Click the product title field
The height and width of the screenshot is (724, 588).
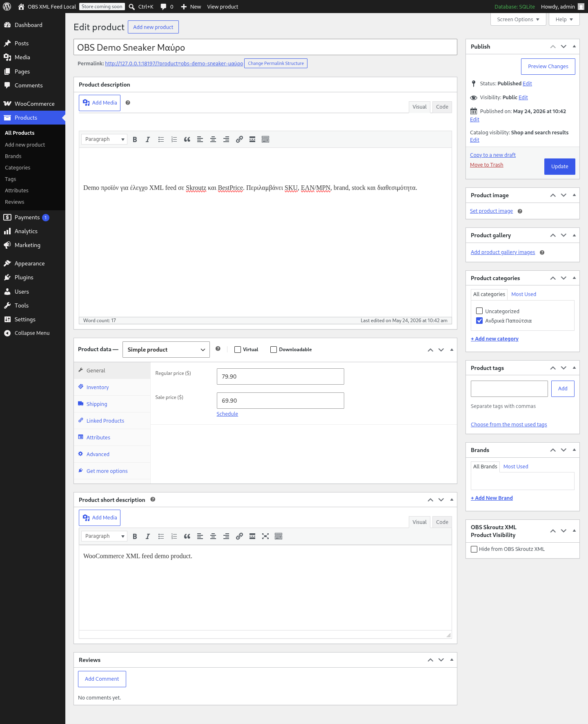(265, 47)
